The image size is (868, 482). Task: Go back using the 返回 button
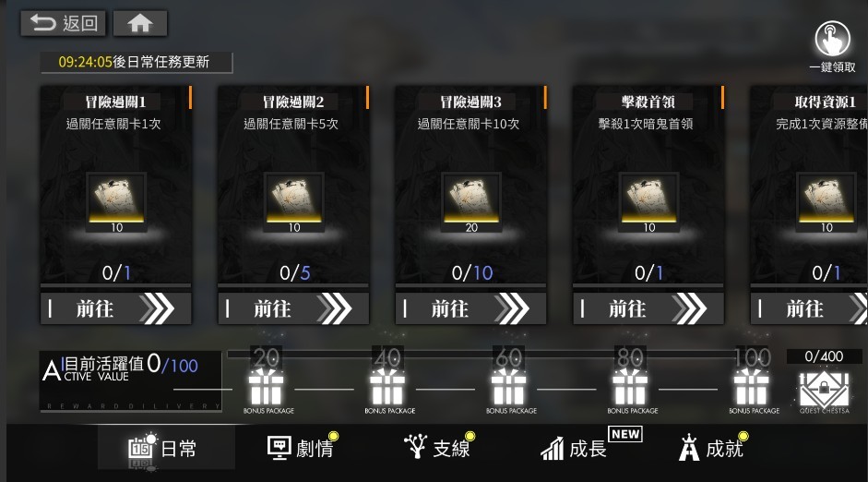pos(63,23)
